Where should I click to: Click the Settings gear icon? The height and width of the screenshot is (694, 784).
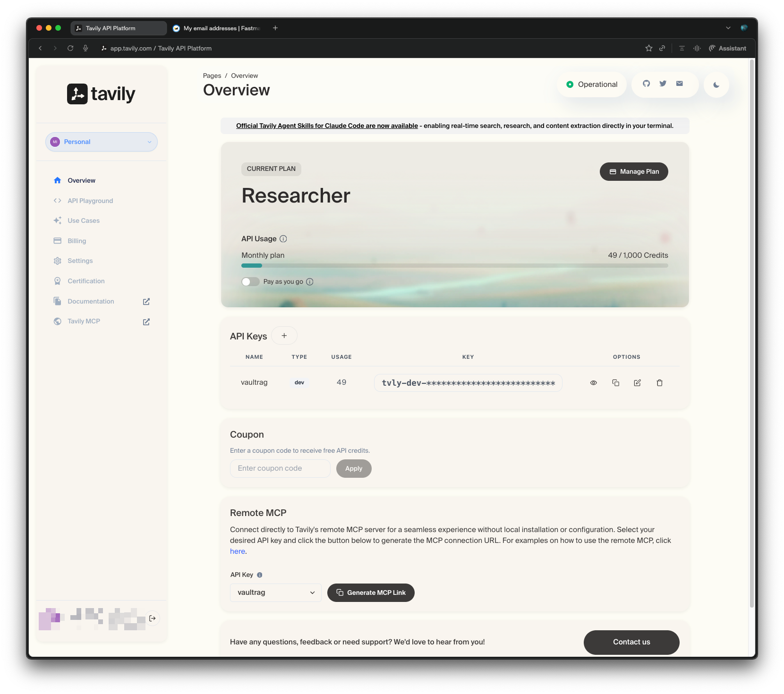(58, 261)
